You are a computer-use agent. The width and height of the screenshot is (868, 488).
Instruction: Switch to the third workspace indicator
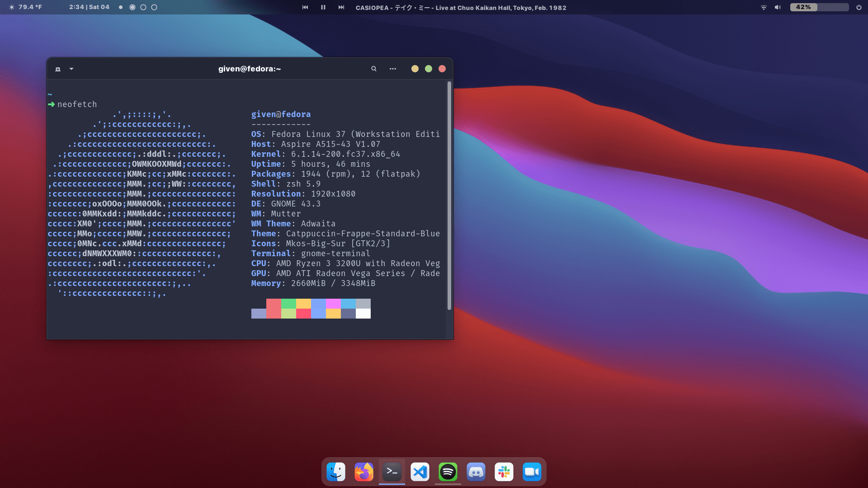tap(143, 7)
